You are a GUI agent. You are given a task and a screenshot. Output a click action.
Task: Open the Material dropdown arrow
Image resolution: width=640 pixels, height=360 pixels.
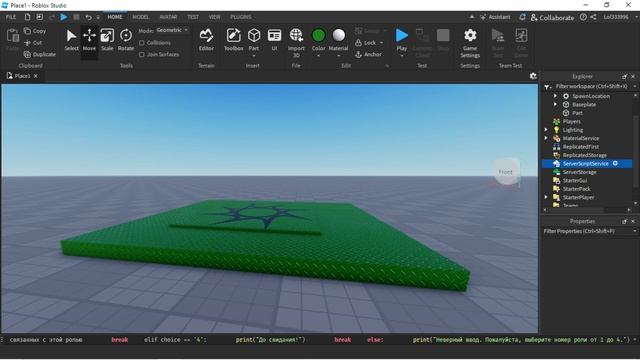pos(338,56)
